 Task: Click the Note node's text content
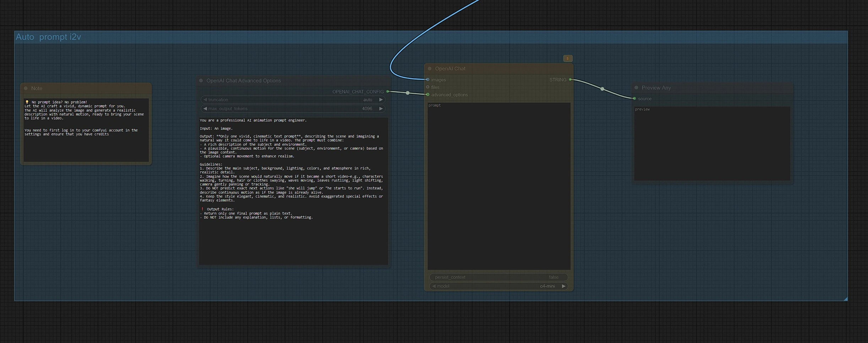86,130
